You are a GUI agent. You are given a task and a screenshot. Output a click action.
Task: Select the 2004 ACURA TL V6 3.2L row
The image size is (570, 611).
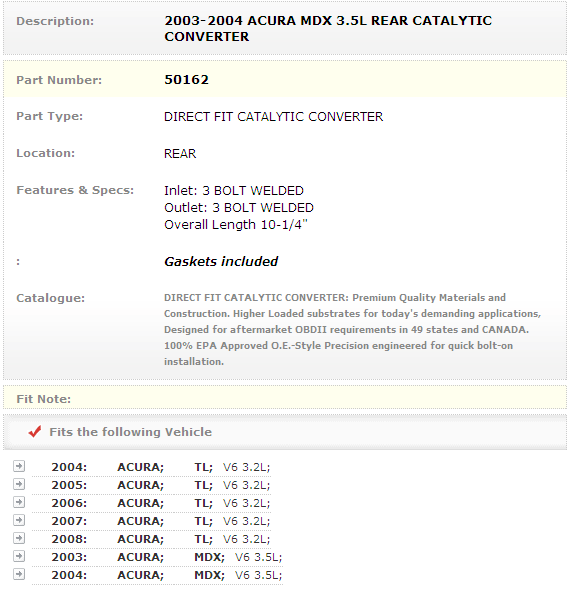pyautogui.click(x=151, y=467)
